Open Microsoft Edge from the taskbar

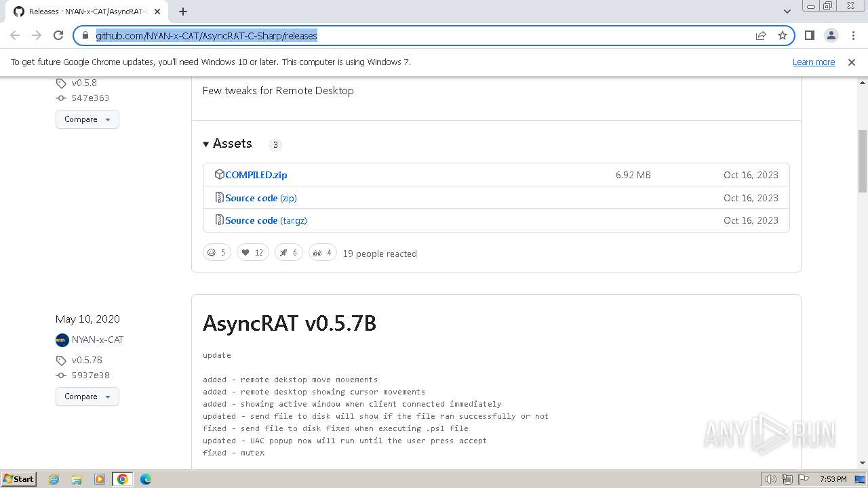pyautogui.click(x=145, y=479)
